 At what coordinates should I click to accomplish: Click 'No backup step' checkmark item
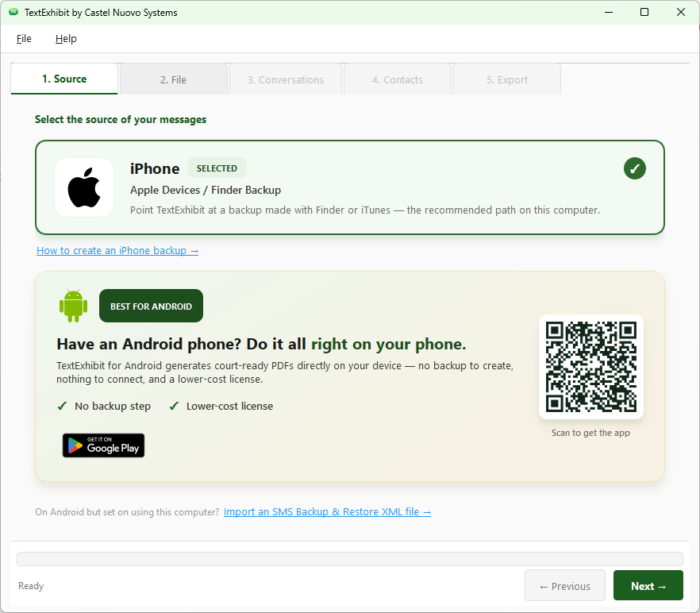pos(104,406)
